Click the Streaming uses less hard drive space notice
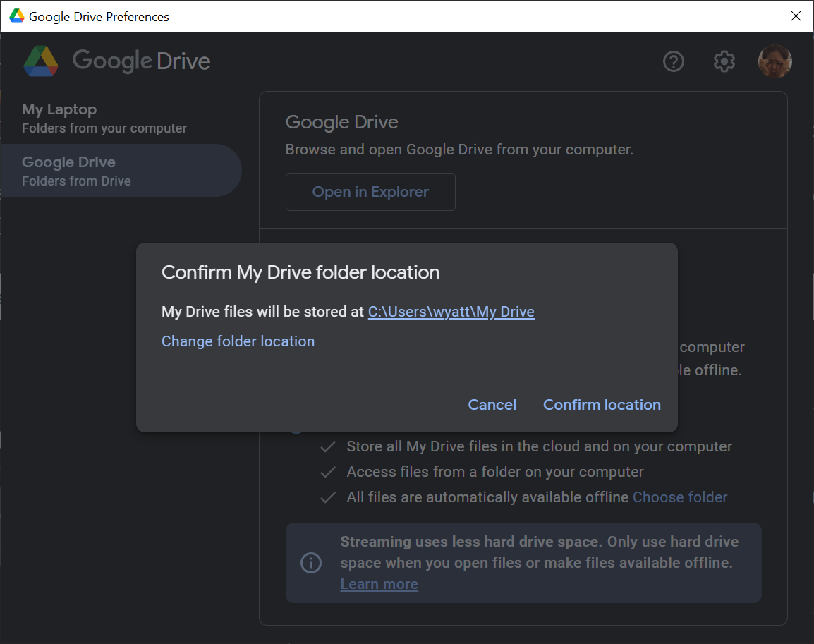Screen dimensions: 814x644 [x=523, y=562]
